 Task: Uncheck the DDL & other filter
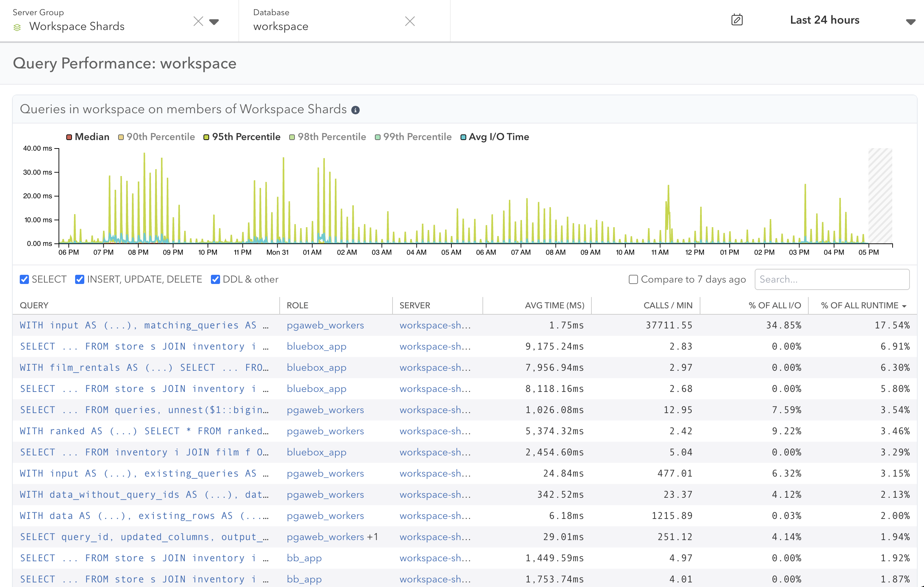(215, 279)
